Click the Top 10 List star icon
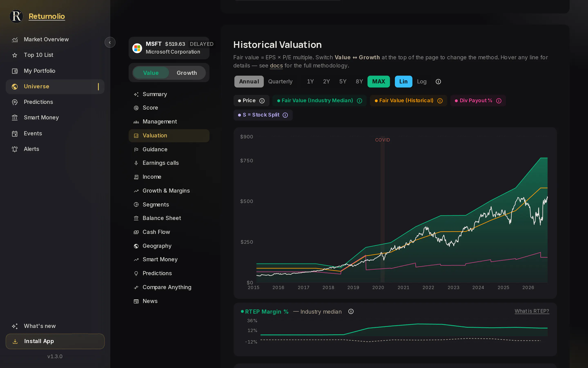Screen dimensions: 588x368 click(x=15, y=55)
